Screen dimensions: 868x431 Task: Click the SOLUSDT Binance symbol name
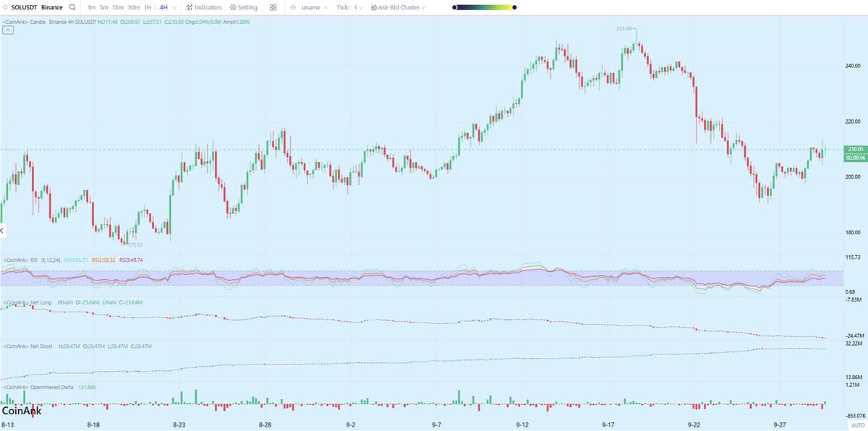36,7
